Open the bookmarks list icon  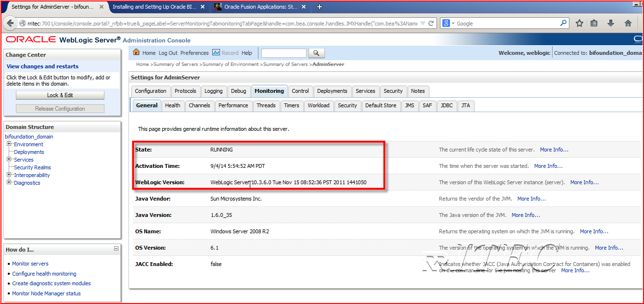594,23
